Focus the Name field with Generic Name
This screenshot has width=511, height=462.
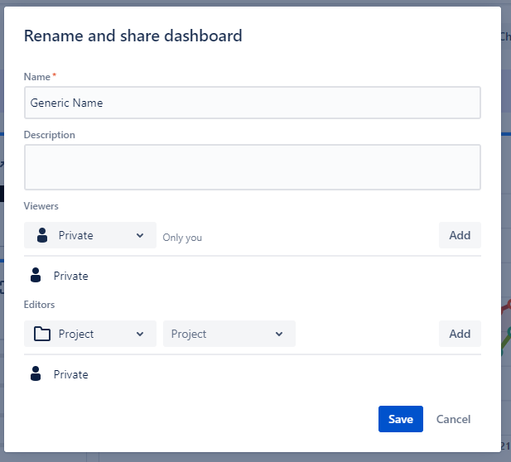(x=252, y=103)
